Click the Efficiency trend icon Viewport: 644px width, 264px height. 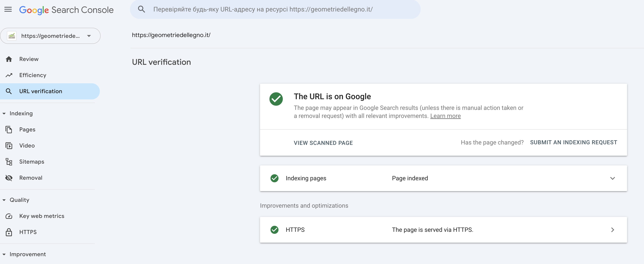pos(9,75)
